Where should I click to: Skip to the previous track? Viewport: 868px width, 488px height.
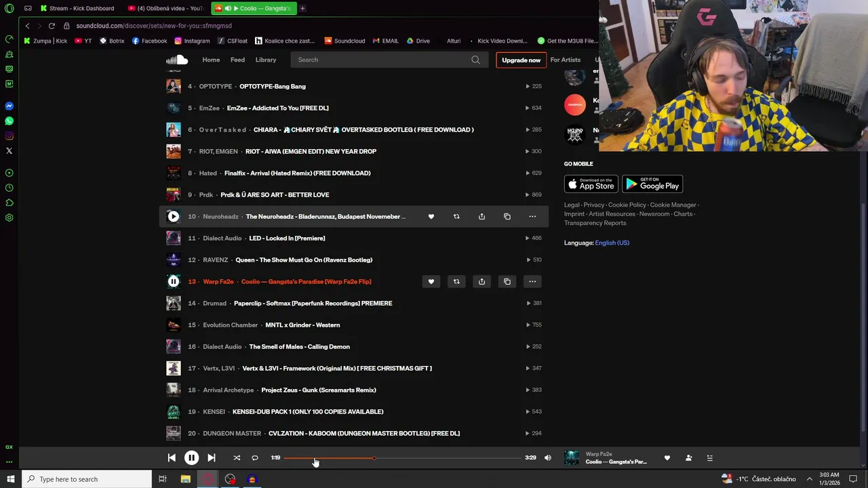tap(172, 458)
